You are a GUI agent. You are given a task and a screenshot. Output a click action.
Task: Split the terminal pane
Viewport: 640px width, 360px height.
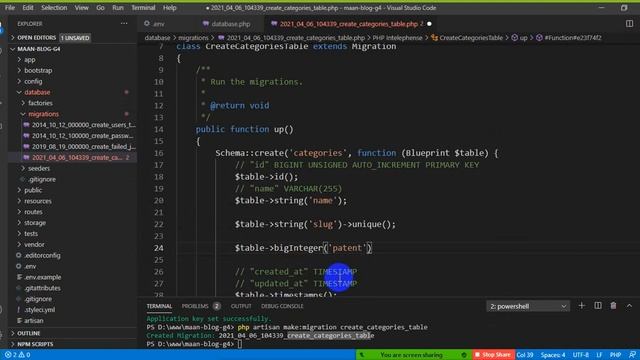(x=598, y=306)
